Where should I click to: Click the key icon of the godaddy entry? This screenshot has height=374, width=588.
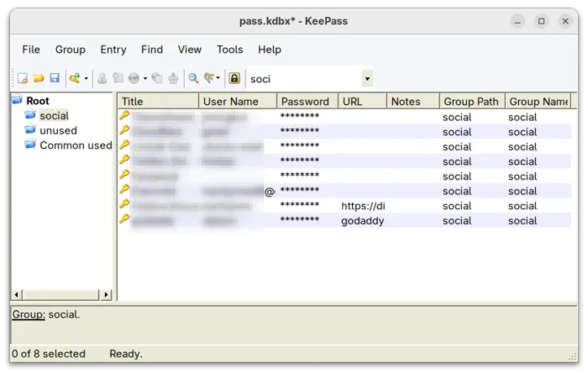tap(124, 220)
